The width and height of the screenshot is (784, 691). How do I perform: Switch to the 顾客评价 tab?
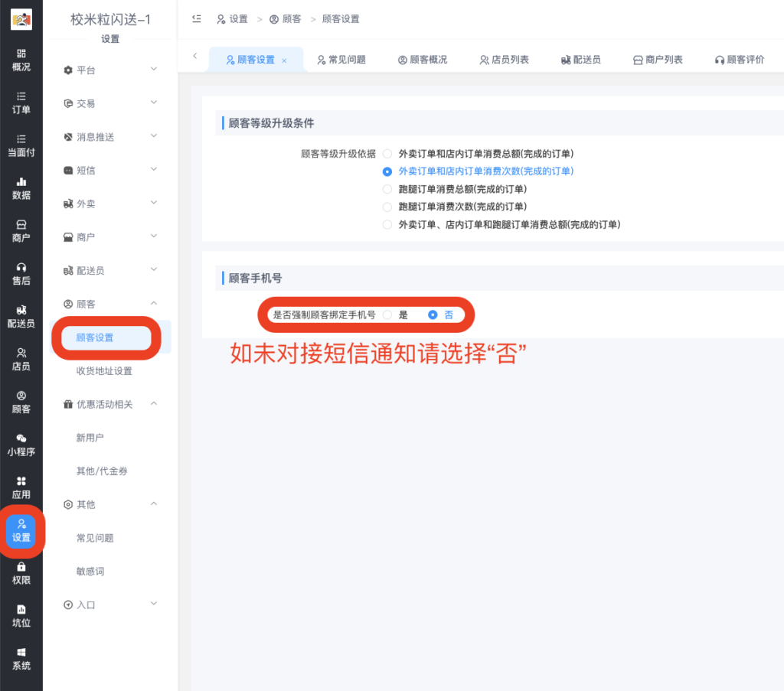[740, 58]
